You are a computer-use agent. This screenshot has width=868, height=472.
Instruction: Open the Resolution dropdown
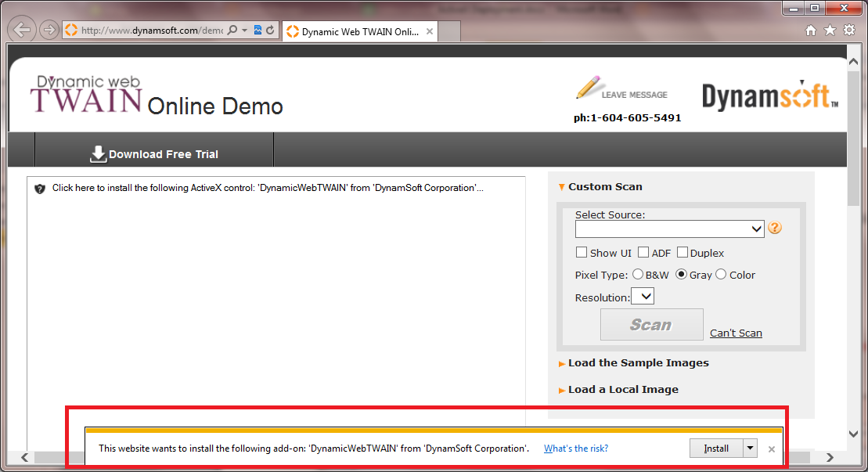[643, 297]
